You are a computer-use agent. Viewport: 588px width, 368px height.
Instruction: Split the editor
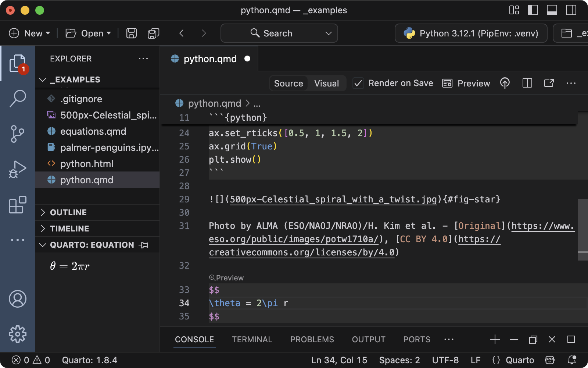527,83
